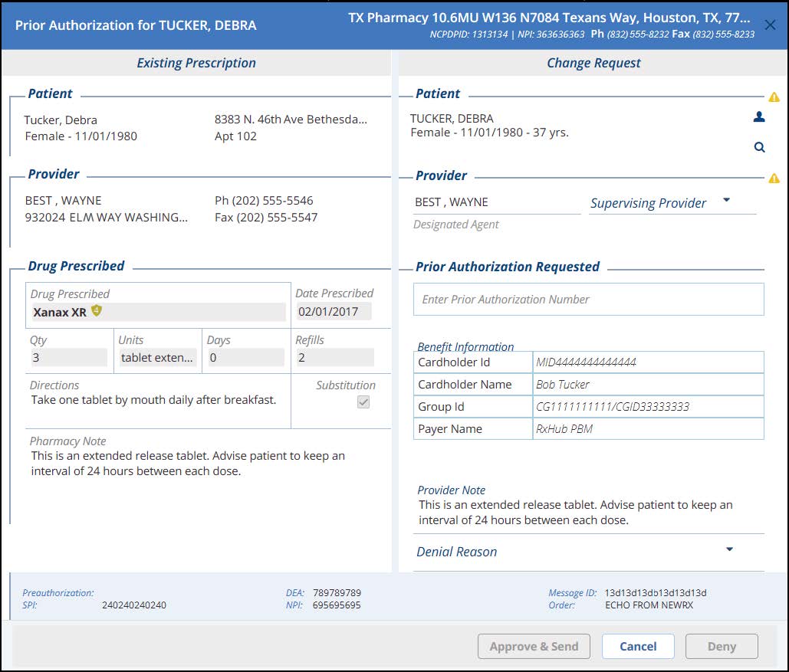The height and width of the screenshot is (672, 789).
Task: Select the Units tablet field
Action: (x=157, y=357)
